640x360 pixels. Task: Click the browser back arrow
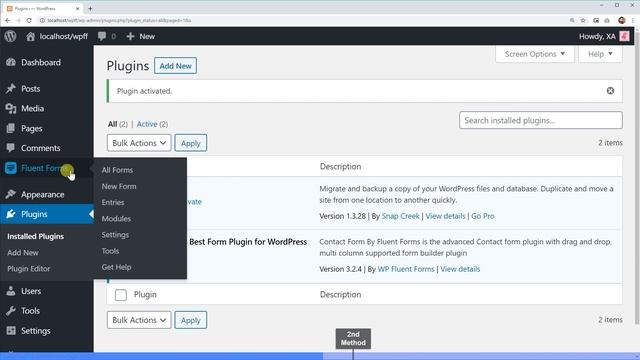pyautogui.click(x=8, y=20)
